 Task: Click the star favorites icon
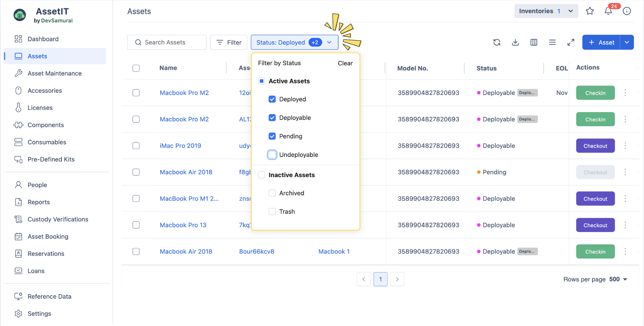pyautogui.click(x=590, y=11)
